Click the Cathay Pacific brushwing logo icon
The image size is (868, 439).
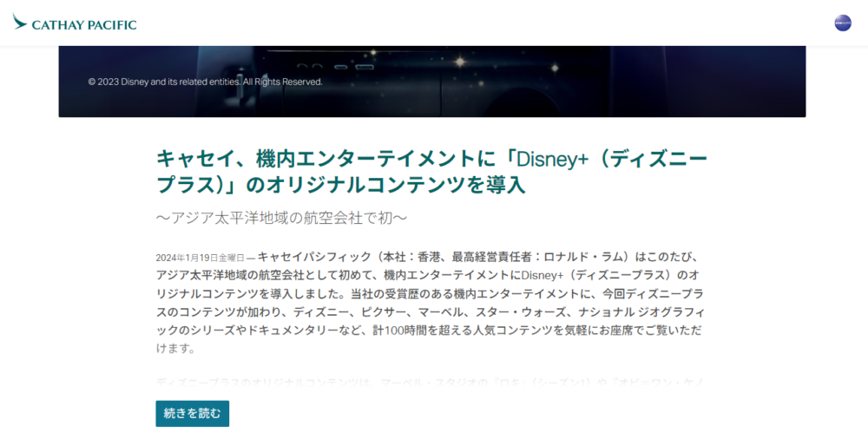(20, 22)
